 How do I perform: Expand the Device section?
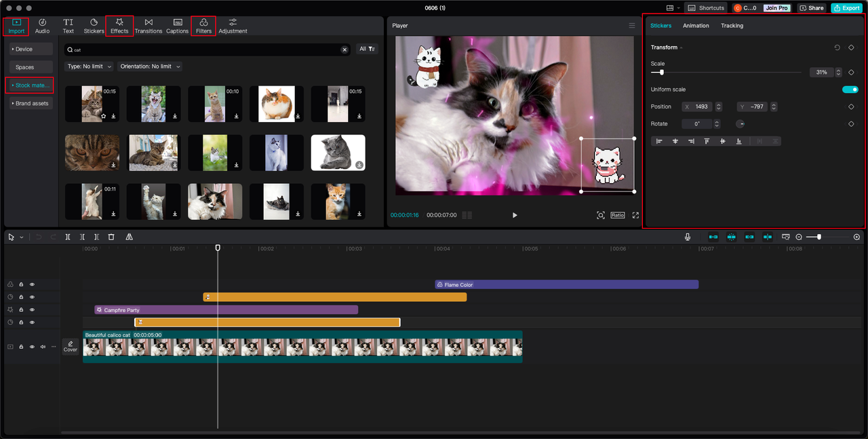[x=31, y=49]
